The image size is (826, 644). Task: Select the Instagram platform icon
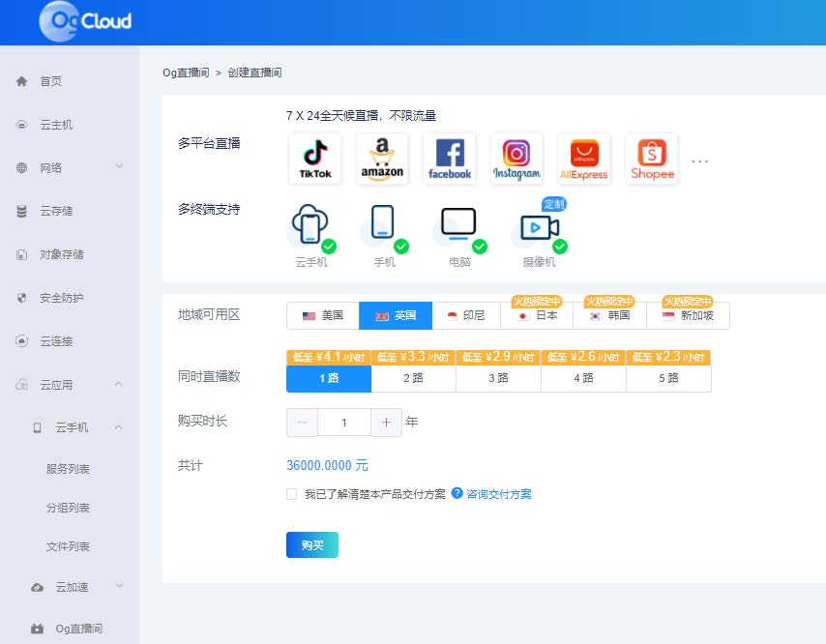[516, 159]
